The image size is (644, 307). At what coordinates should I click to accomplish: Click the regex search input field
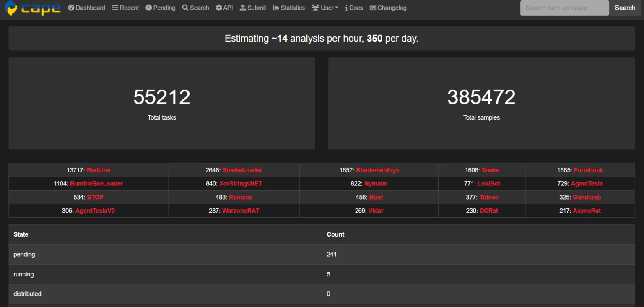tap(564, 8)
